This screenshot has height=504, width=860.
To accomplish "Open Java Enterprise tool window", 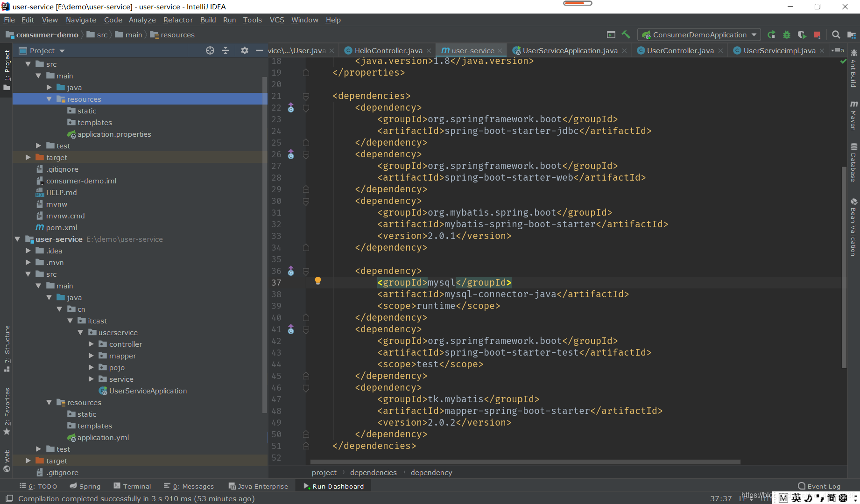I will [258, 486].
